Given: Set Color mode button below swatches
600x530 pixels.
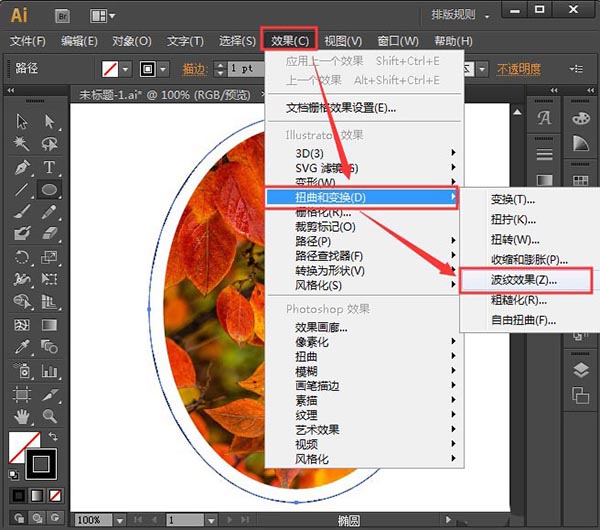Looking at the screenshot, I should [x=18, y=496].
